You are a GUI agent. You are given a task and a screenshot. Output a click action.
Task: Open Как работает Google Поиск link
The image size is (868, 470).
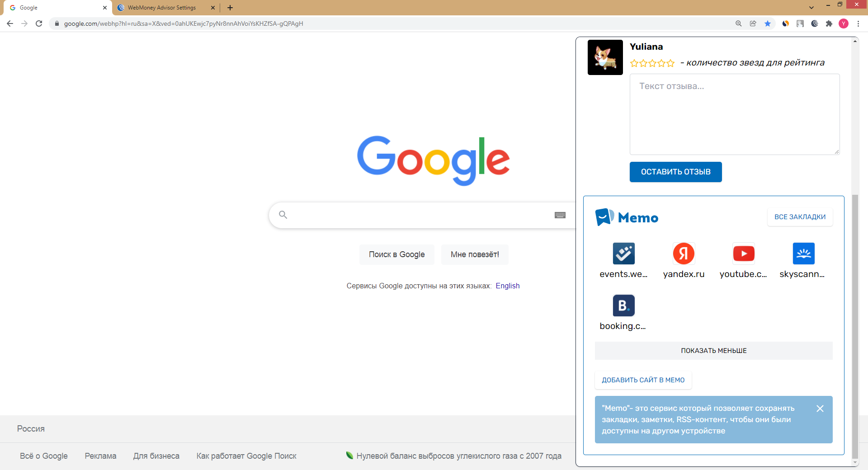pos(246,456)
